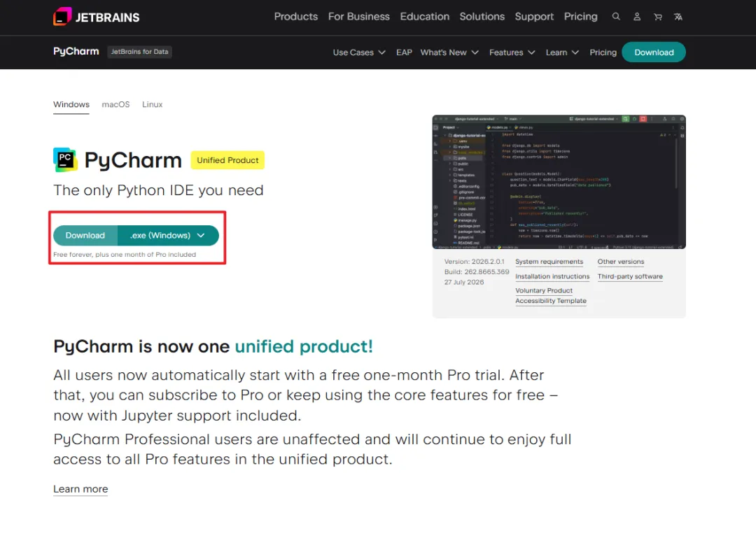
Task: Click the PyCharm PC logo icon
Action: click(65, 160)
